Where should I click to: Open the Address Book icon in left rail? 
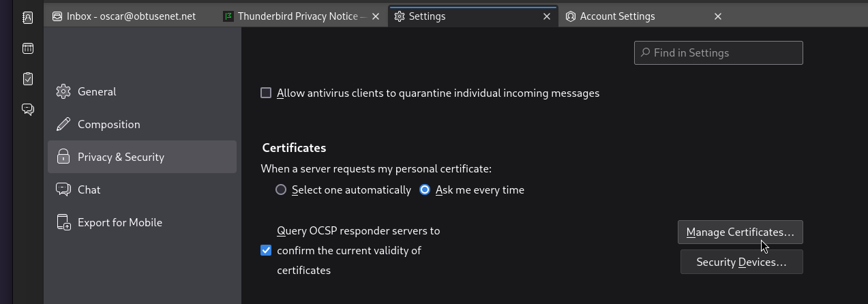click(28, 18)
